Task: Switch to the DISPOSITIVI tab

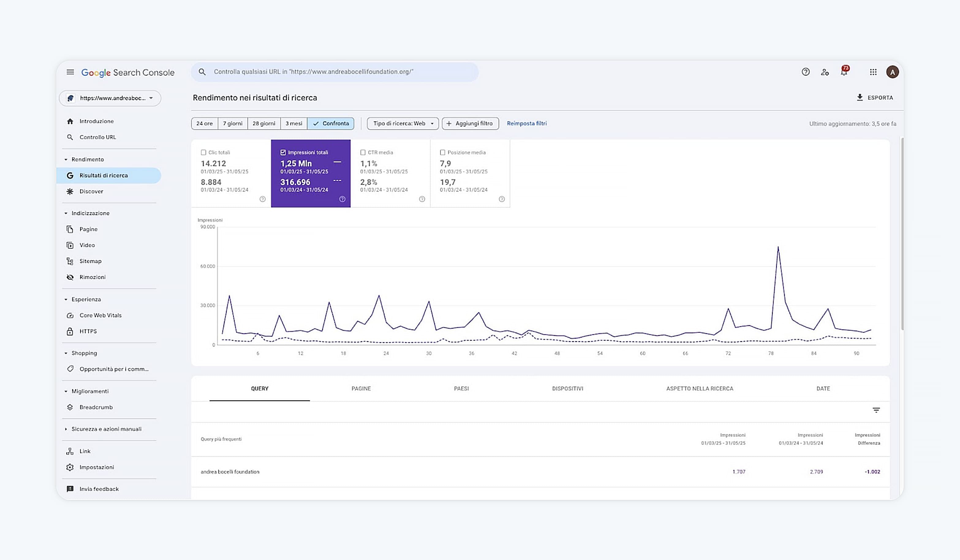Action: 568,388
